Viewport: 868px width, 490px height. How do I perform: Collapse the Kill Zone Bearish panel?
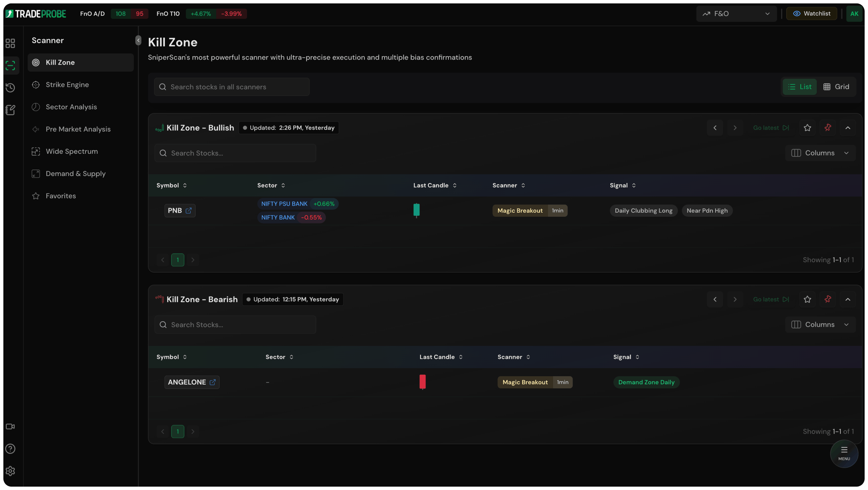tap(848, 299)
